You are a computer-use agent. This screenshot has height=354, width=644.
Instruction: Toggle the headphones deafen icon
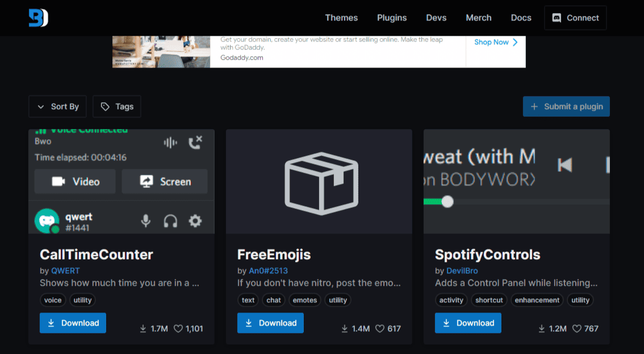[x=170, y=221]
